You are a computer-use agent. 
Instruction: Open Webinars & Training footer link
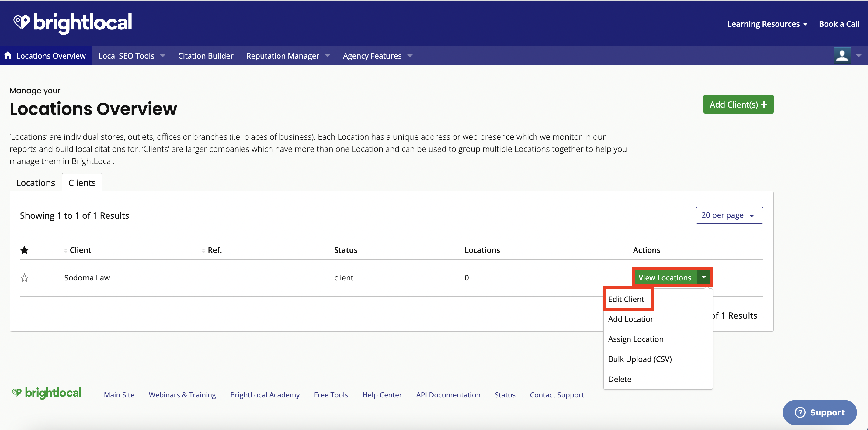click(x=182, y=395)
